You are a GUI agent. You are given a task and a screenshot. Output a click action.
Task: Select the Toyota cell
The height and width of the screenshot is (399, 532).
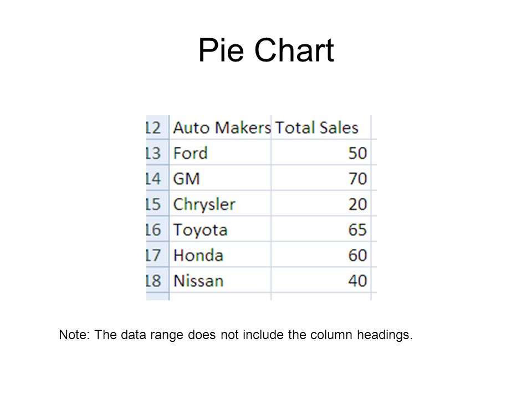pos(220,229)
